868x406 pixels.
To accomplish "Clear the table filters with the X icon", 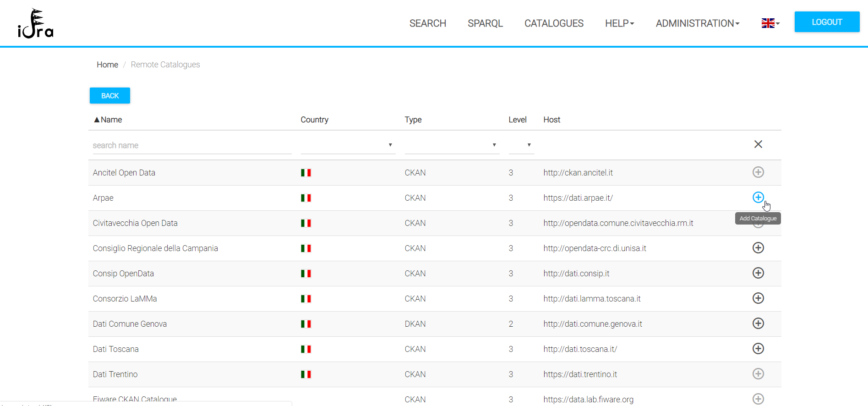I will pos(758,144).
